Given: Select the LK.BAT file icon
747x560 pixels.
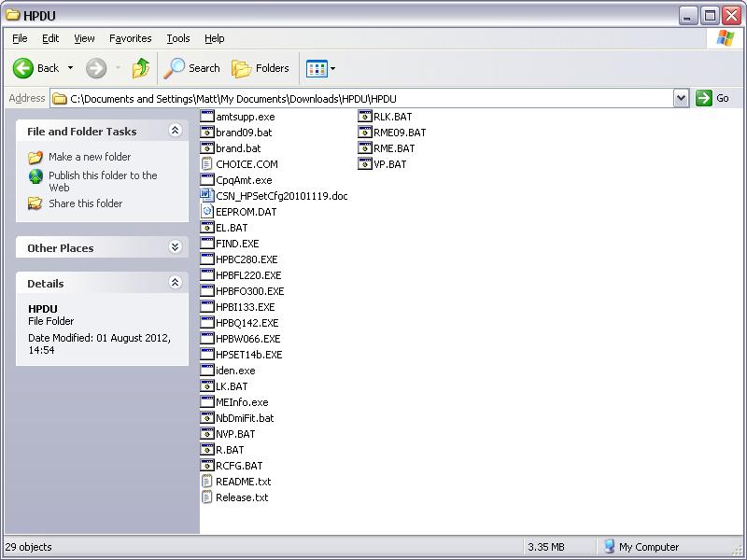Looking at the screenshot, I should 207,386.
